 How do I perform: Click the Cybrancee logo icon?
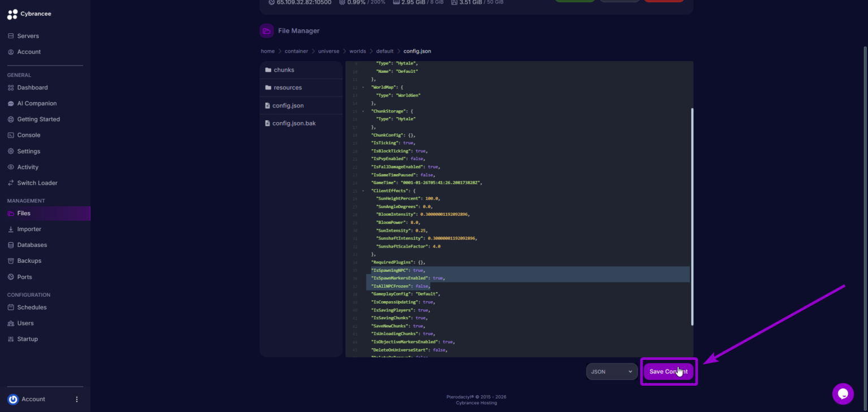point(12,15)
